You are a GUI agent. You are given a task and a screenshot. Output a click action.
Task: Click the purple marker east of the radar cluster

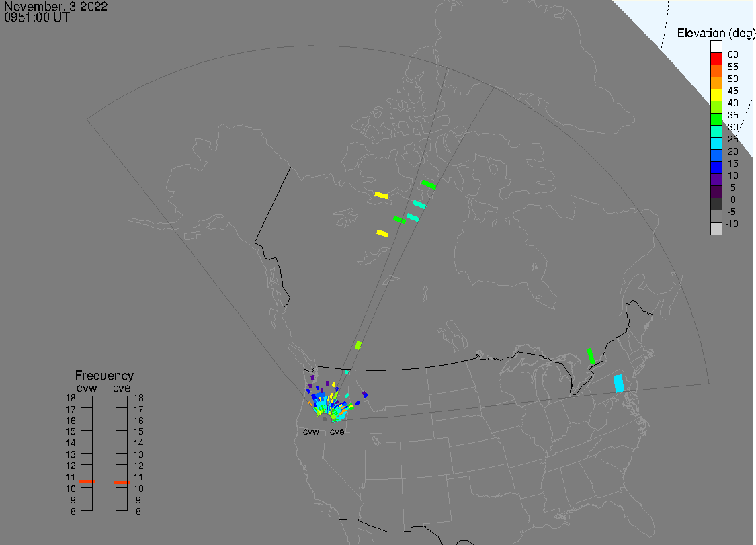pyautogui.click(x=364, y=394)
